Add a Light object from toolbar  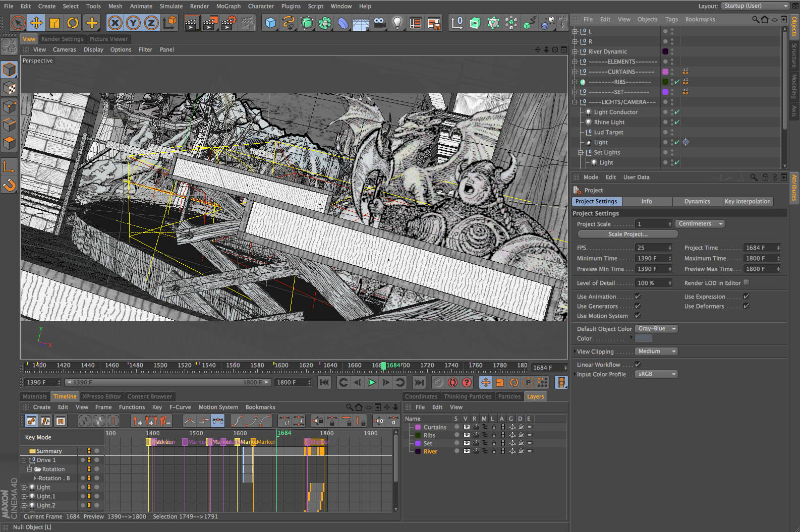(397, 23)
